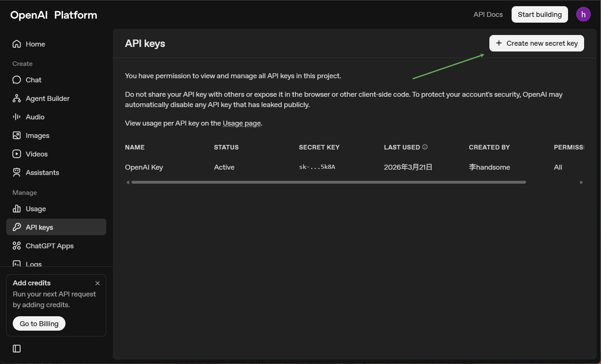601x364 pixels.
Task: Select Audio in sidebar
Action: tap(56, 117)
